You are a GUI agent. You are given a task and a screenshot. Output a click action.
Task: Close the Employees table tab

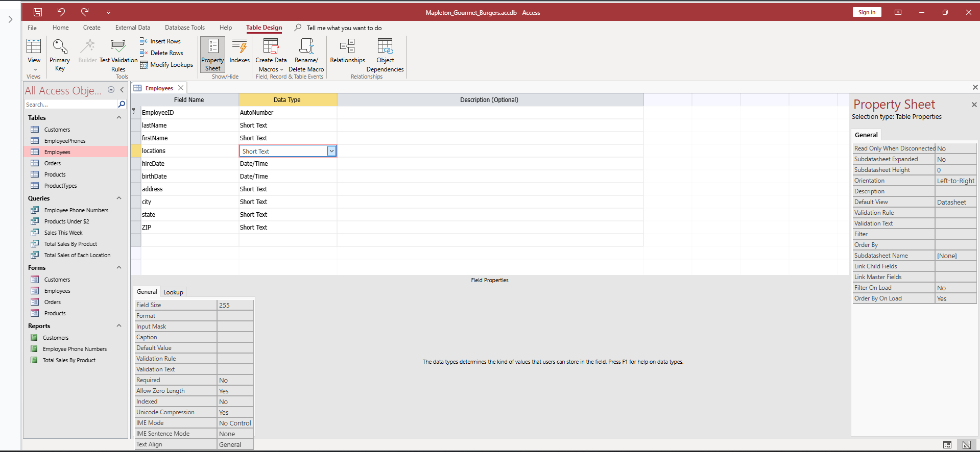click(181, 88)
